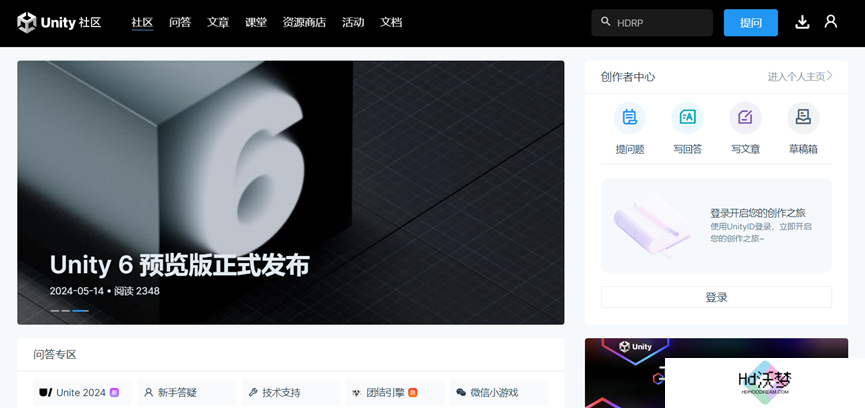Image resolution: width=865 pixels, height=408 pixels.
Task: Click the 写文章 label
Action: tap(746, 149)
